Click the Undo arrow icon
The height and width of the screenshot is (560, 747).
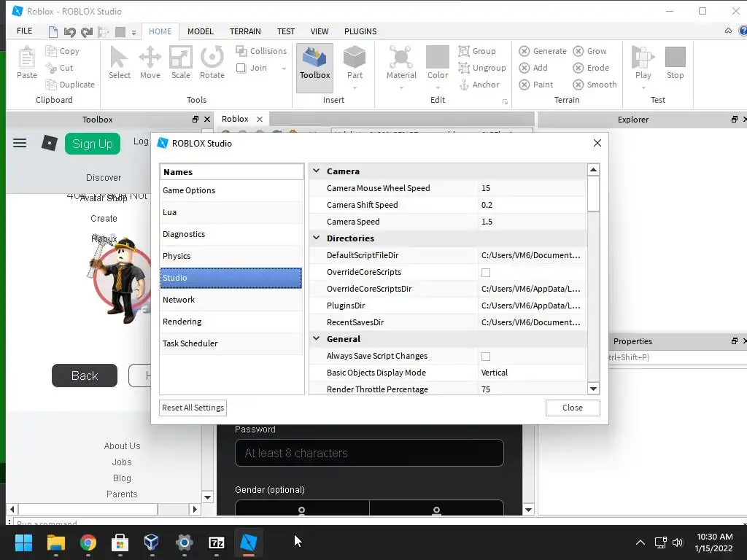[x=69, y=32]
